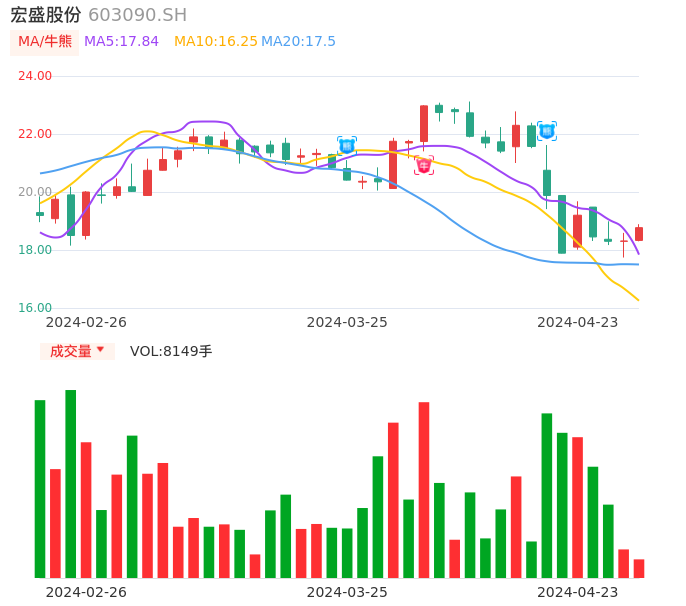Open the 成交量 indicator dropdown arrow
The width and height of the screenshot is (686, 606).
click(100, 350)
